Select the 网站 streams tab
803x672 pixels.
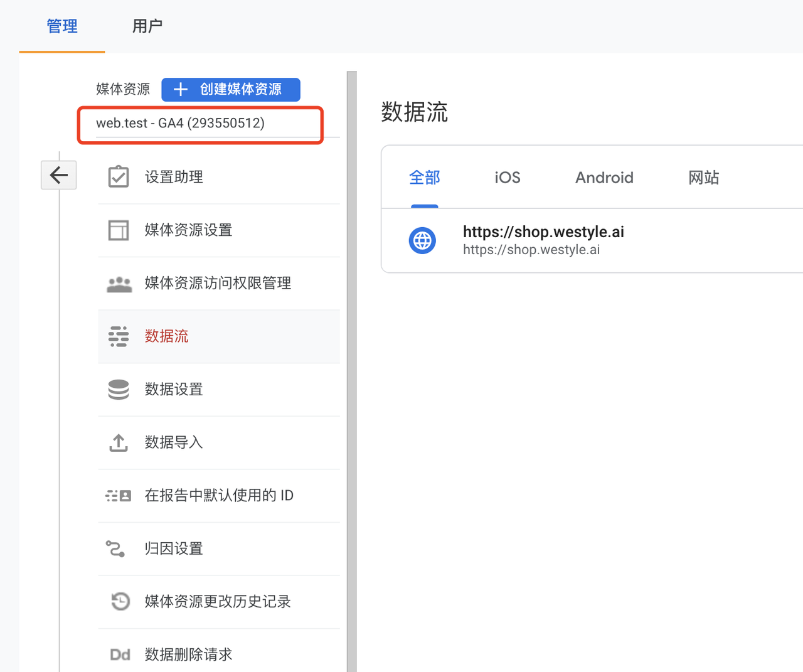click(704, 178)
